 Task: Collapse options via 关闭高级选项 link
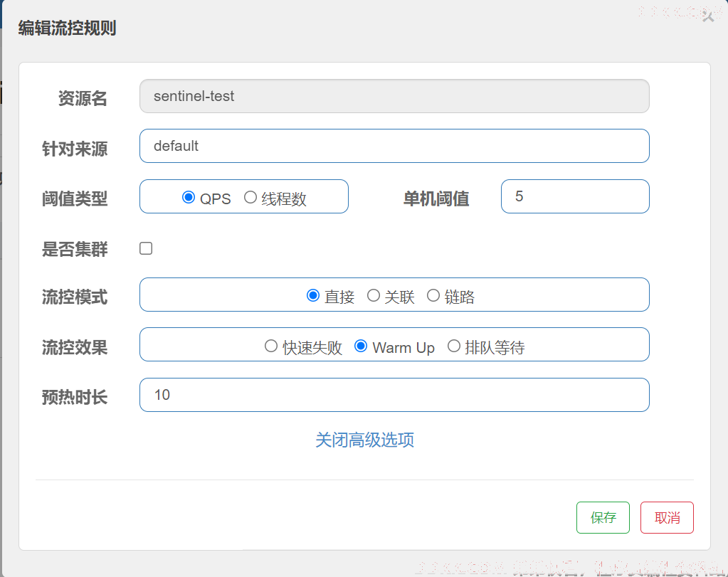pyautogui.click(x=364, y=440)
